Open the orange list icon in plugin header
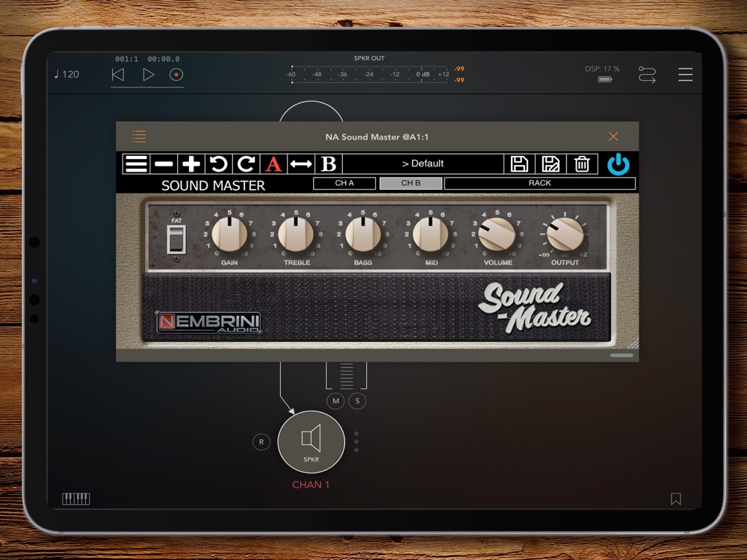The width and height of the screenshot is (747, 560). [139, 137]
